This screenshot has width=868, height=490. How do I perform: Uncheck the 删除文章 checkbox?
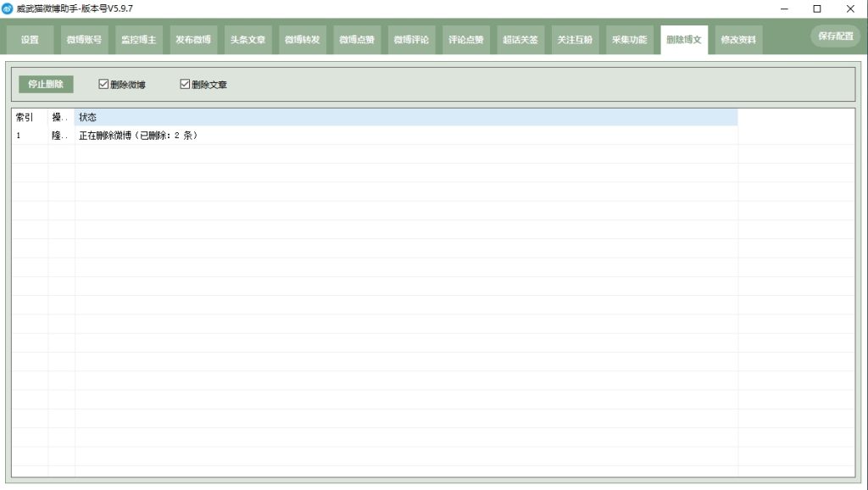185,85
